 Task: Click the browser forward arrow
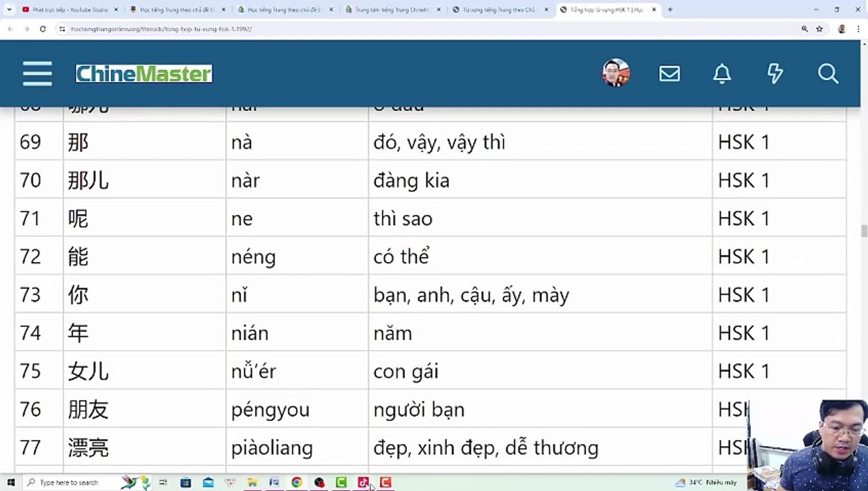pos(27,29)
